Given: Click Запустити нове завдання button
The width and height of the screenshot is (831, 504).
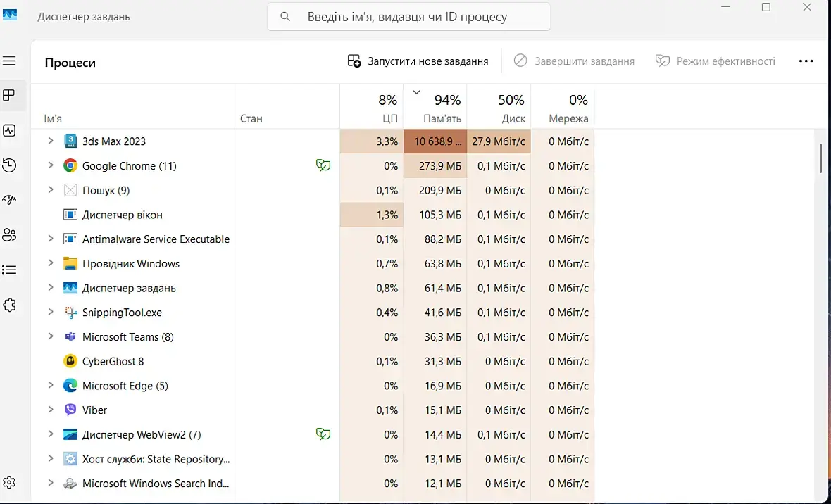Looking at the screenshot, I should [418, 61].
